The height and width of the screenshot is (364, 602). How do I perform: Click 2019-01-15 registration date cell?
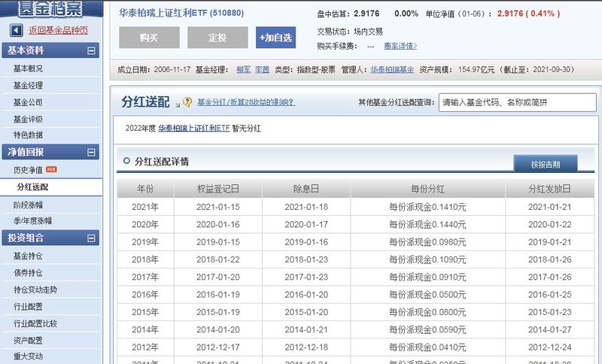click(217, 242)
